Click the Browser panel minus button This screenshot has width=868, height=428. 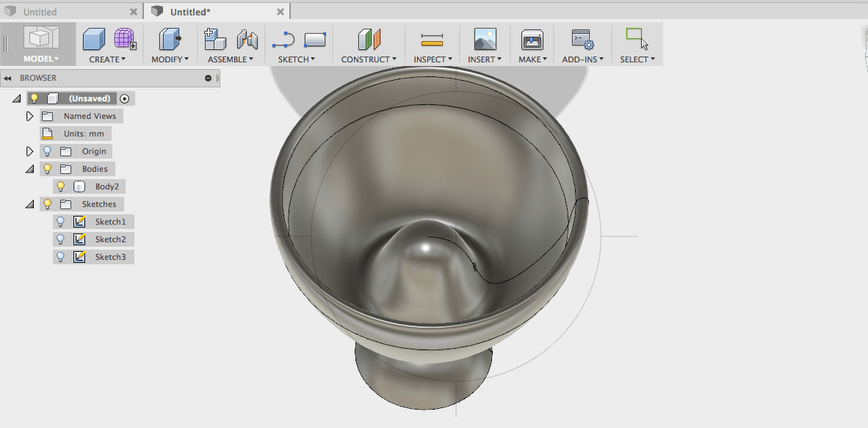(208, 78)
